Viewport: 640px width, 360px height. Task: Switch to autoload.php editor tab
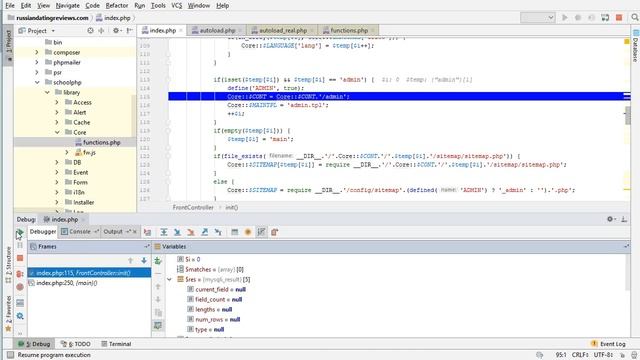pos(217,31)
